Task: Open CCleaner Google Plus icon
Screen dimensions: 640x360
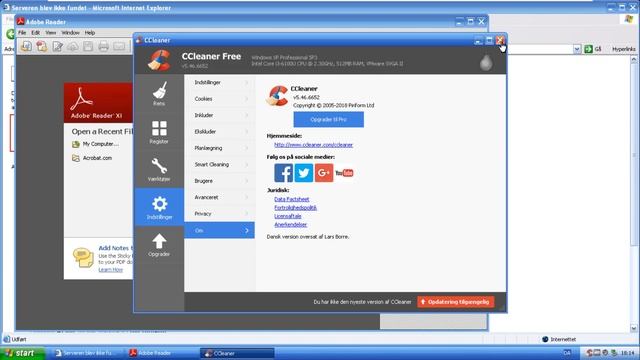Action: pos(324,173)
